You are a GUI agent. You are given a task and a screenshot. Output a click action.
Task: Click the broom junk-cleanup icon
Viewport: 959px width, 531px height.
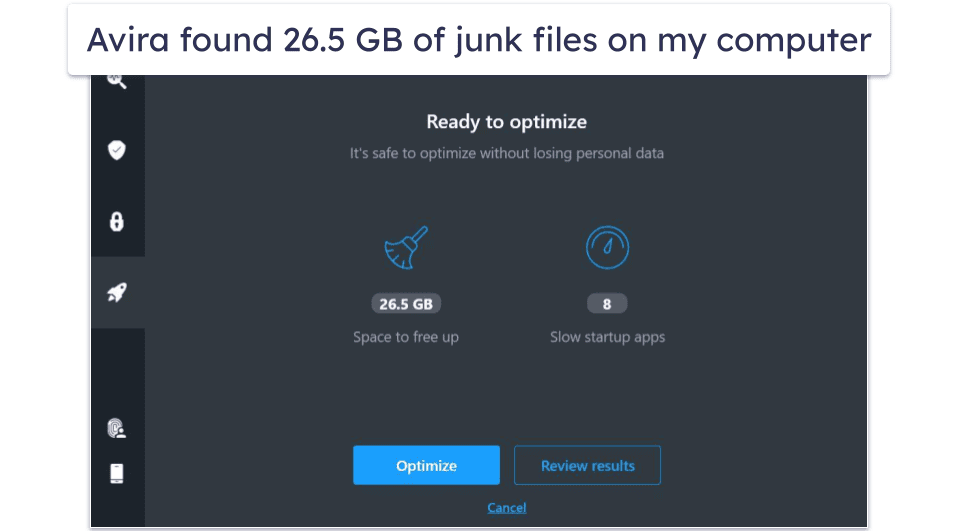[406, 248]
